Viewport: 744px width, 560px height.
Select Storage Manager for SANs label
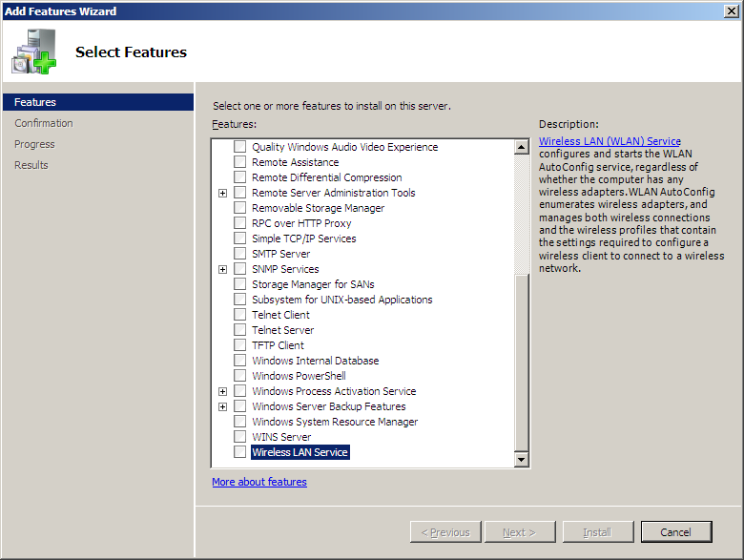click(313, 284)
